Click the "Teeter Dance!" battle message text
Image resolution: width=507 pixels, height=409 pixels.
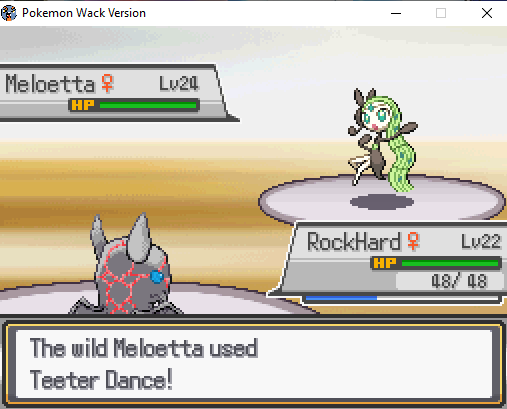tap(101, 379)
